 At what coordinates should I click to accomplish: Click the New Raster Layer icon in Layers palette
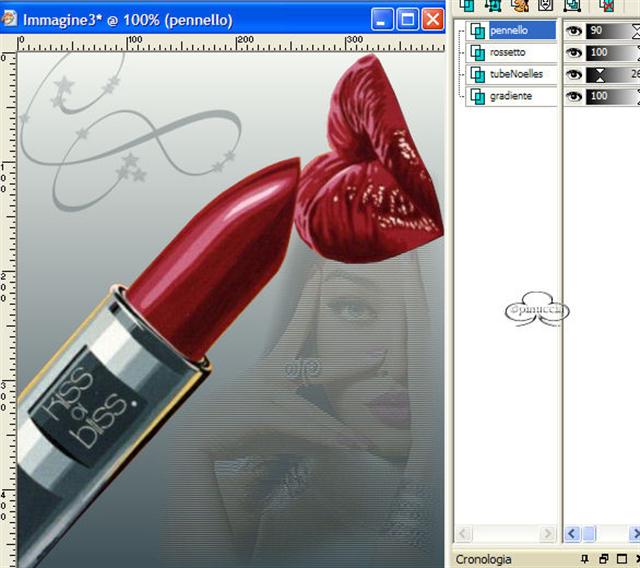(467, 5)
